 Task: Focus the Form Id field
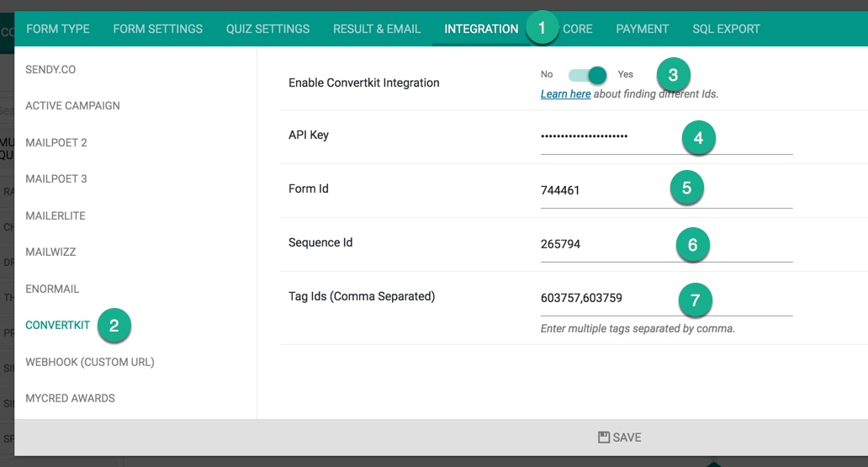(666, 191)
